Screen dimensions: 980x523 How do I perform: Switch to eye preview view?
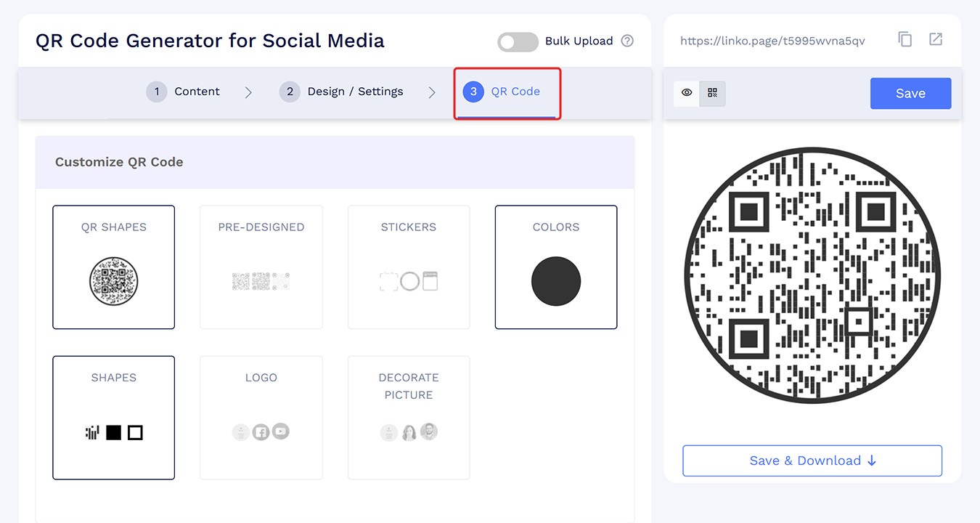(x=686, y=93)
